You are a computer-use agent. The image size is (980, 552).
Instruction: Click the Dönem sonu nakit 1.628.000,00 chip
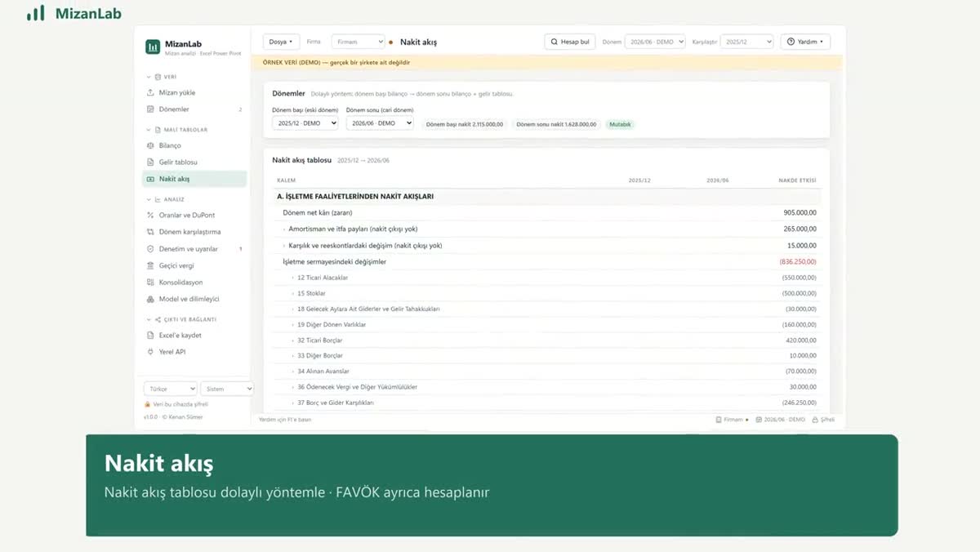pos(556,124)
